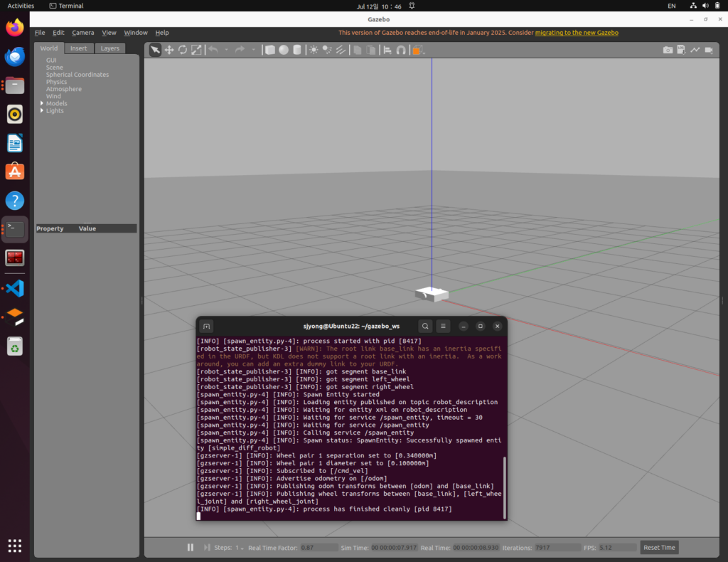Open Show Applications grid

pos(15,545)
